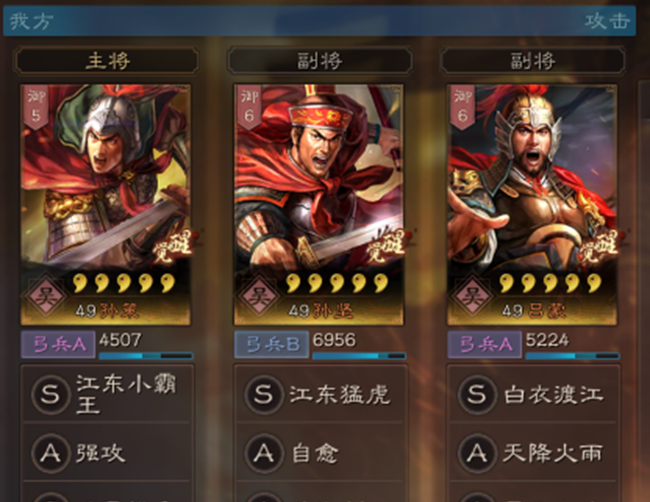Click the A grade icon beside 强攻
This screenshot has height=502, width=650.
click(50, 453)
